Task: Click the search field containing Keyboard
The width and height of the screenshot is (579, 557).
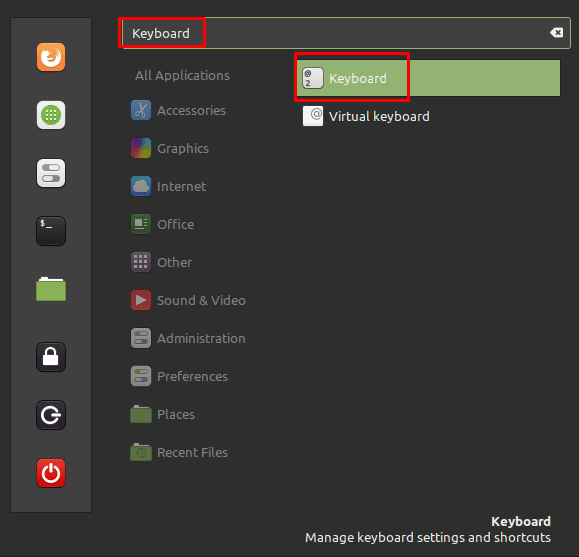Action: [x=345, y=33]
